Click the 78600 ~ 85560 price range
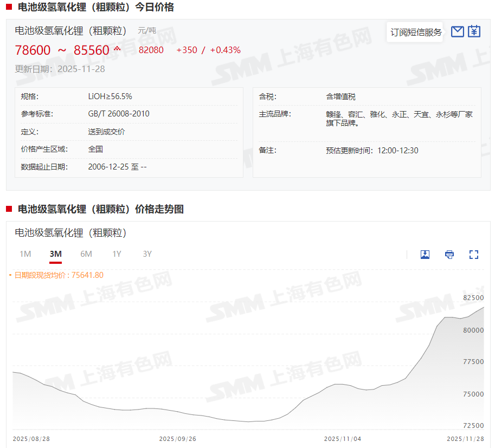Screen dimensions: 495x448 click(x=62, y=50)
